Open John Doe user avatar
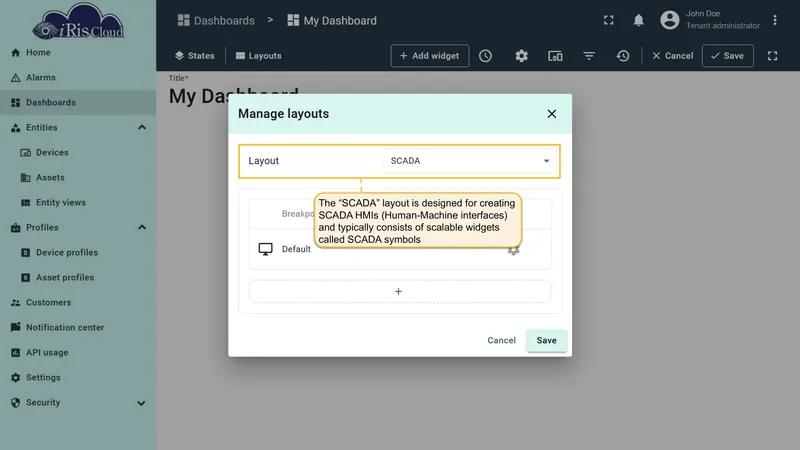 (x=669, y=20)
